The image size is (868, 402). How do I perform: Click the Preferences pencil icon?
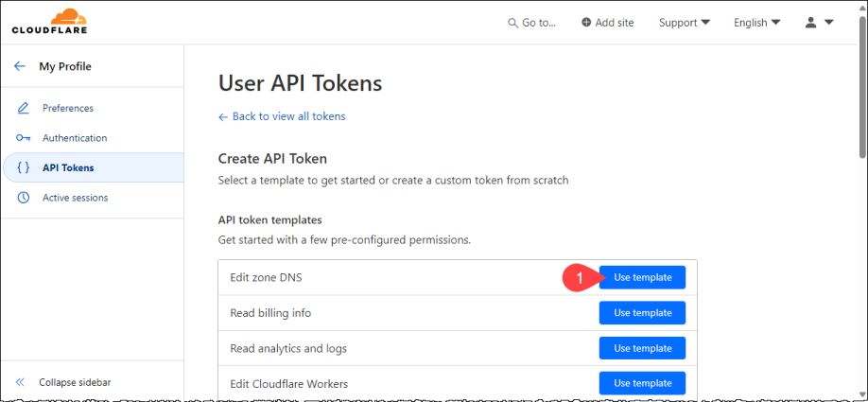24,108
